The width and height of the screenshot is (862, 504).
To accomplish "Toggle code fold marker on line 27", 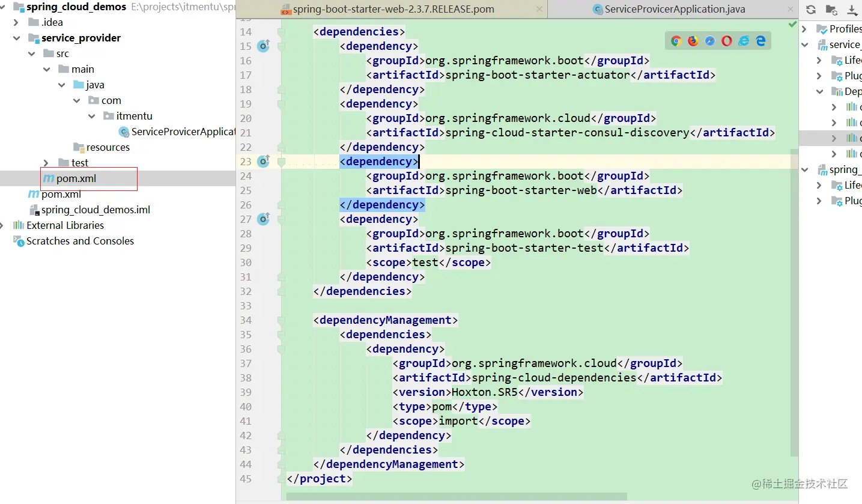I will [x=281, y=219].
